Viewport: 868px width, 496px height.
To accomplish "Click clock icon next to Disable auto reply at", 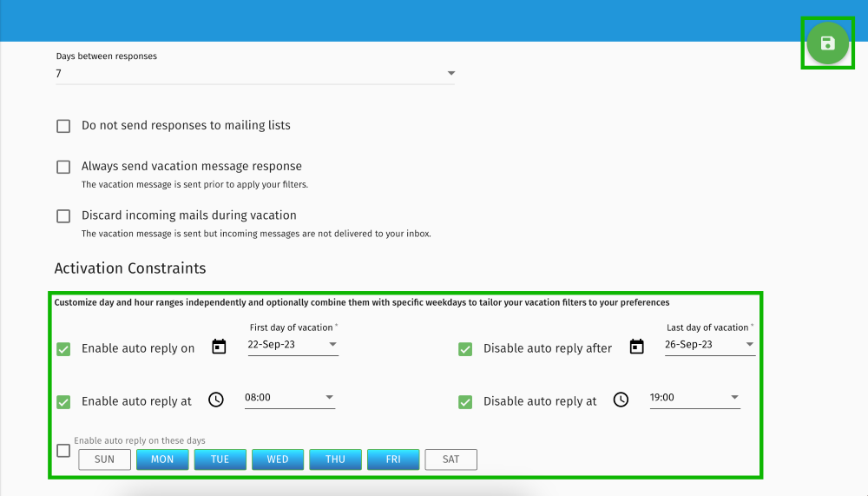I will coord(621,400).
